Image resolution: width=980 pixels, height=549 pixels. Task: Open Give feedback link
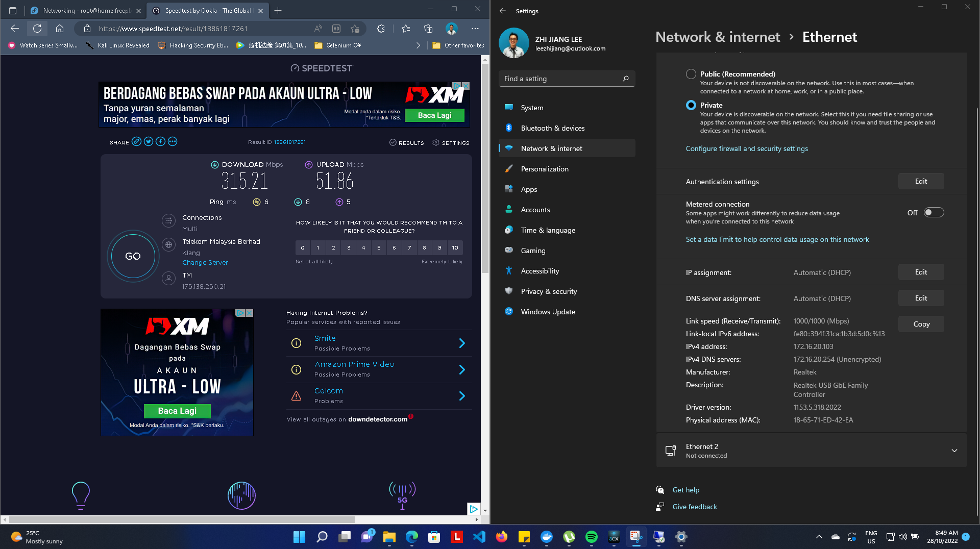click(695, 507)
